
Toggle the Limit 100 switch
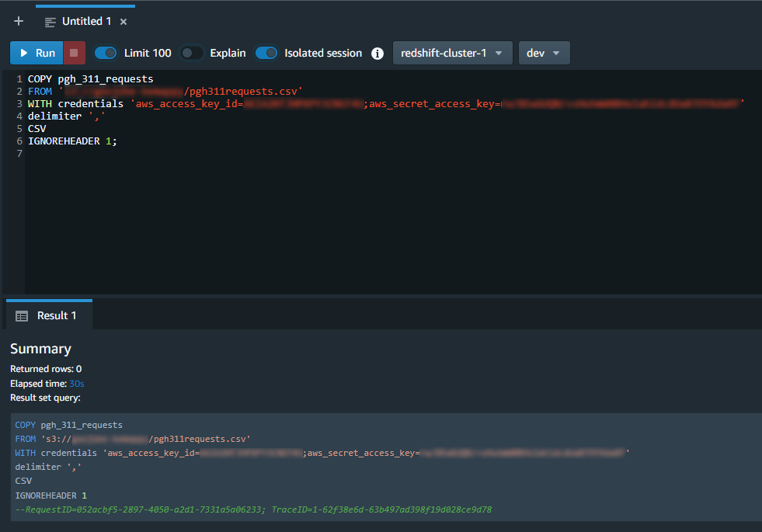[106, 54]
